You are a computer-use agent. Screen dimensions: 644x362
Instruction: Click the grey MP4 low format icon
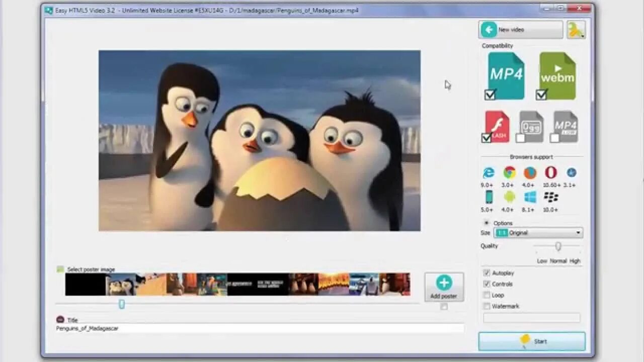click(x=566, y=126)
